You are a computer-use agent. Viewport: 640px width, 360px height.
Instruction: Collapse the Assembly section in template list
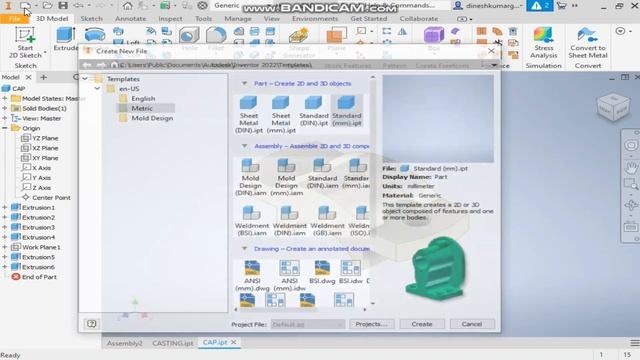(x=244, y=146)
